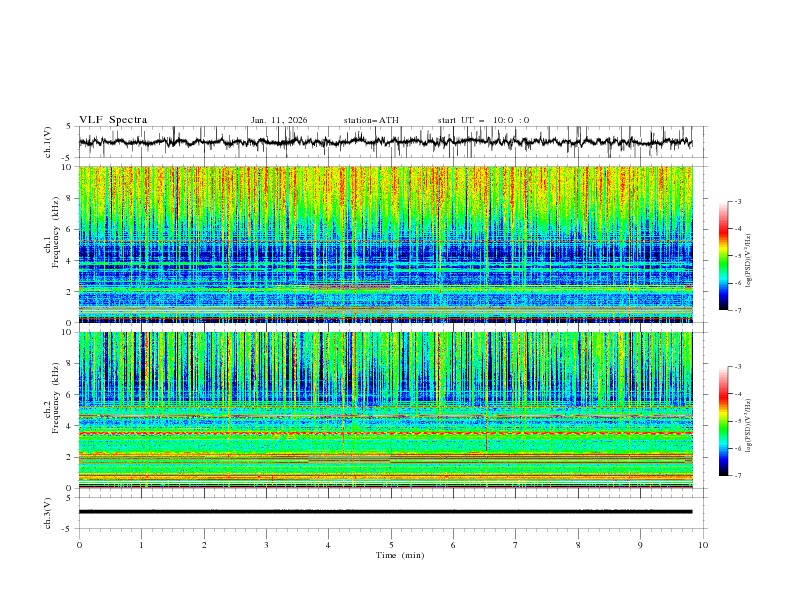Click the ch.1 spectrogram color scale bar
The image size is (792, 612).
[x=723, y=256]
